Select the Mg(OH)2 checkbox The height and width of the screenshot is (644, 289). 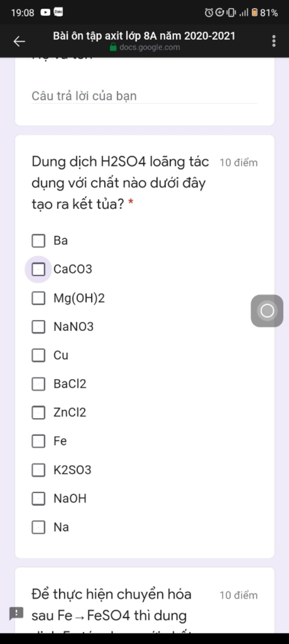coord(38,298)
